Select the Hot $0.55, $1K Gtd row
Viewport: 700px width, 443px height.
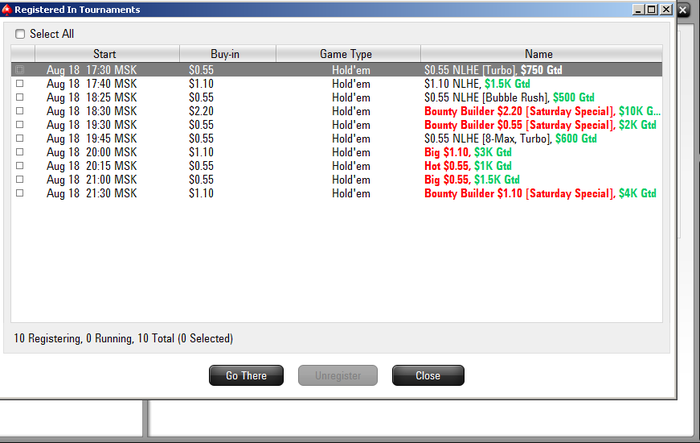(337, 166)
